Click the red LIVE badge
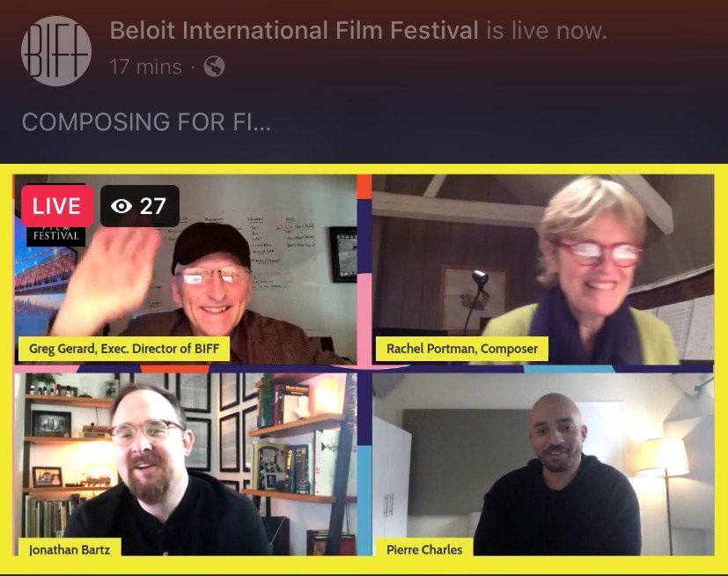 [57, 206]
